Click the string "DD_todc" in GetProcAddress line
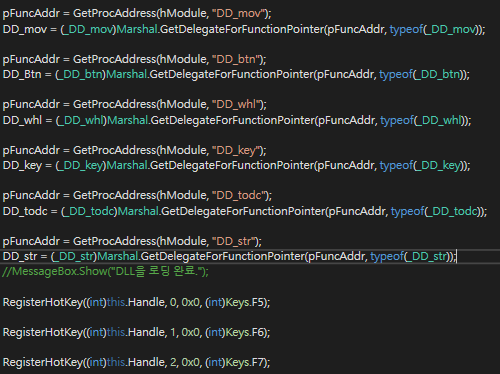500x374 pixels. 239,195
